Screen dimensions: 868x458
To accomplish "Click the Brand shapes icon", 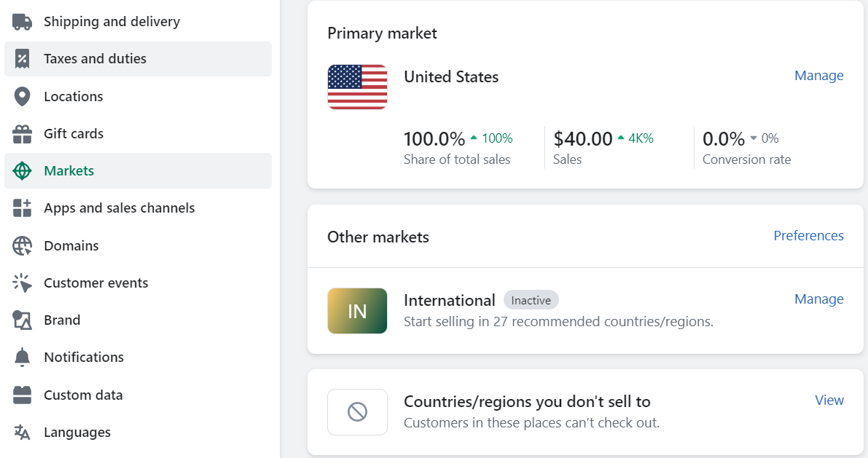I will (x=23, y=320).
